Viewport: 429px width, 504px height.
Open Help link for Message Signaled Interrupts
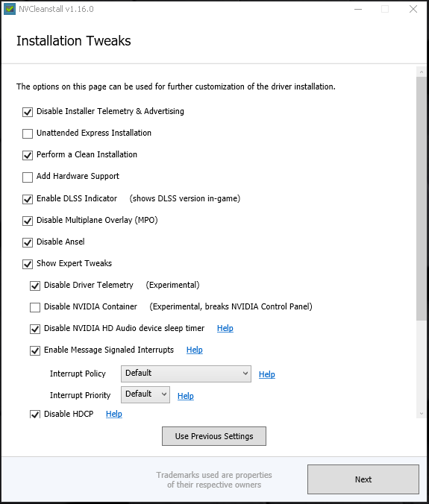(195, 350)
